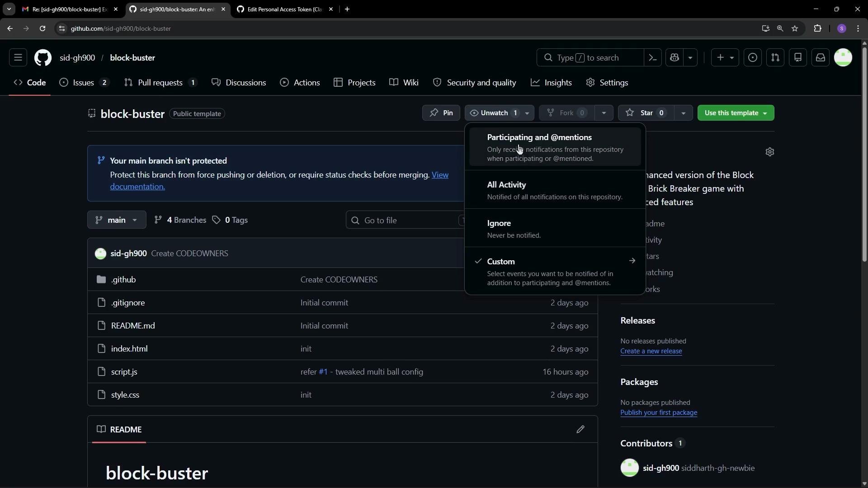Image resolution: width=868 pixels, height=488 pixels.
Task: Expand the Star lists dropdown arrow
Action: tap(683, 113)
